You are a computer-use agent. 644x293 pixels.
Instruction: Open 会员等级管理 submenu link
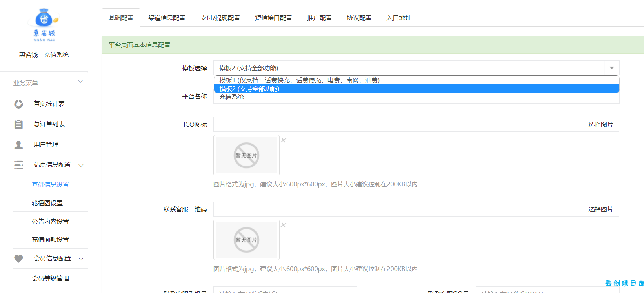coord(50,278)
